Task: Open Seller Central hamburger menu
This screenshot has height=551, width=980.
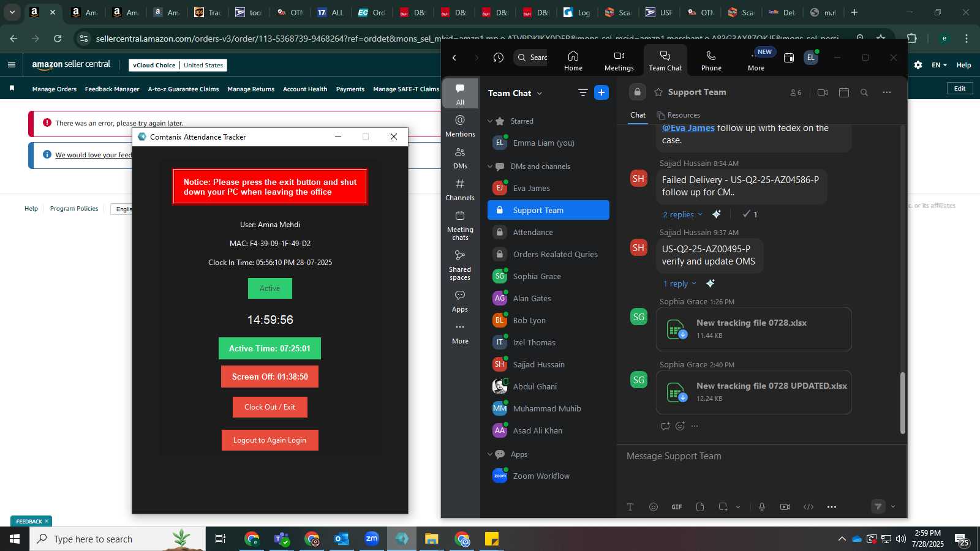Action: (x=12, y=65)
